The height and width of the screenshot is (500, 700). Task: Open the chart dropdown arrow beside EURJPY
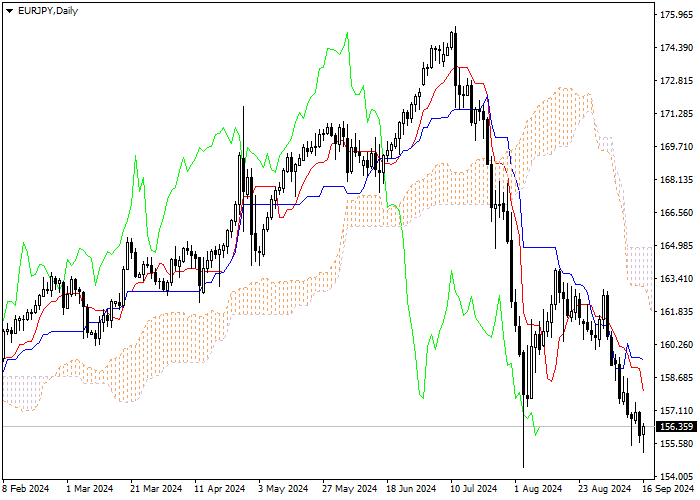[9, 11]
